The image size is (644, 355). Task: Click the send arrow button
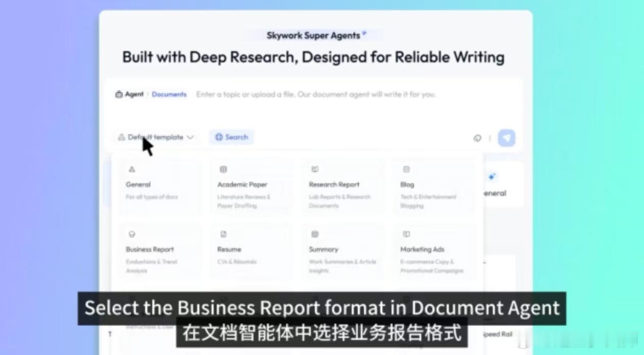[507, 138]
